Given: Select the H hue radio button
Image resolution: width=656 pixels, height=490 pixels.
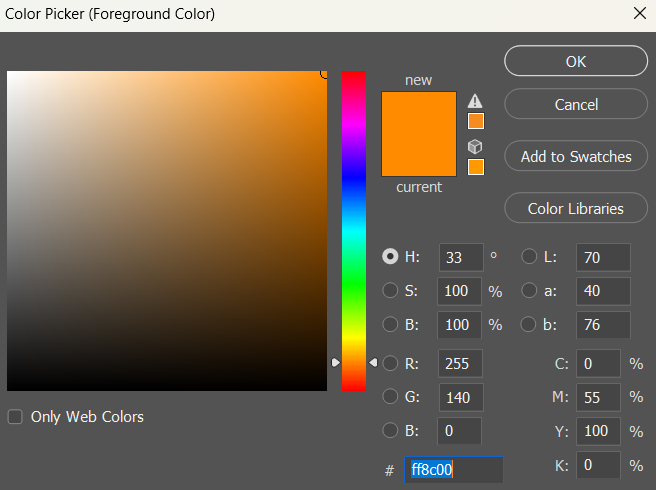Looking at the screenshot, I should (390, 257).
